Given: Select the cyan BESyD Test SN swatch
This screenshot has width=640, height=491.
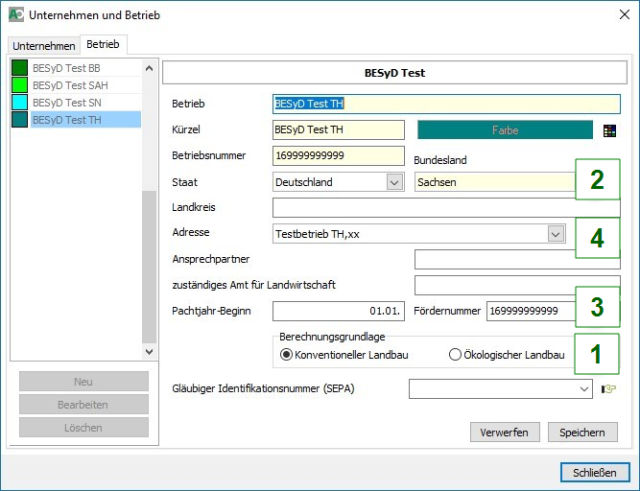Looking at the screenshot, I should (x=20, y=102).
